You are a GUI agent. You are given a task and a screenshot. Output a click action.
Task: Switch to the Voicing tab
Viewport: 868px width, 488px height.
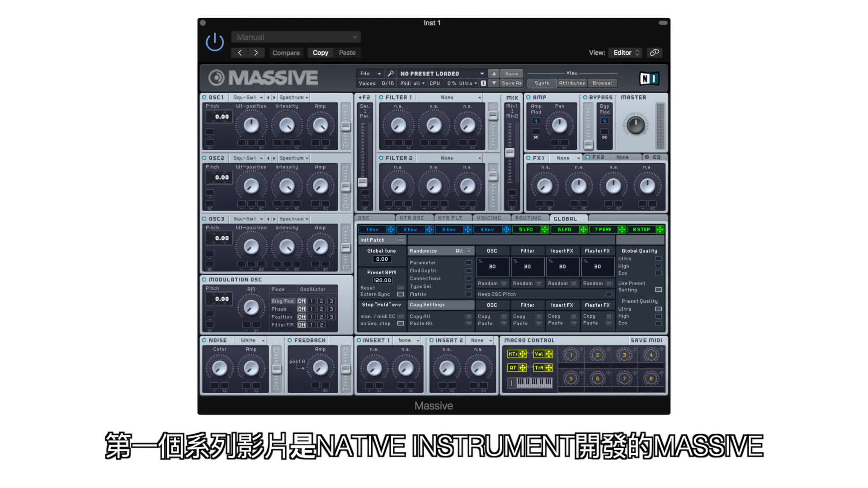(x=489, y=218)
